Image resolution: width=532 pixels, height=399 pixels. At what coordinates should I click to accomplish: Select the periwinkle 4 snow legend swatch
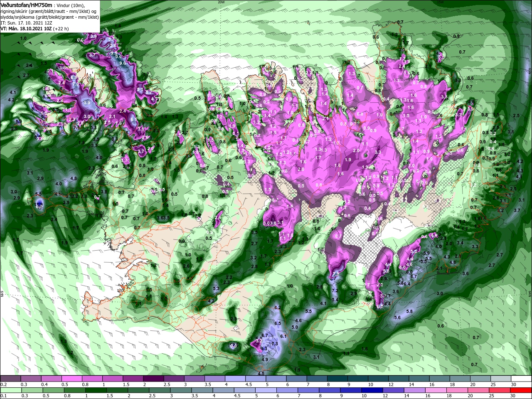pyautogui.click(x=235, y=378)
